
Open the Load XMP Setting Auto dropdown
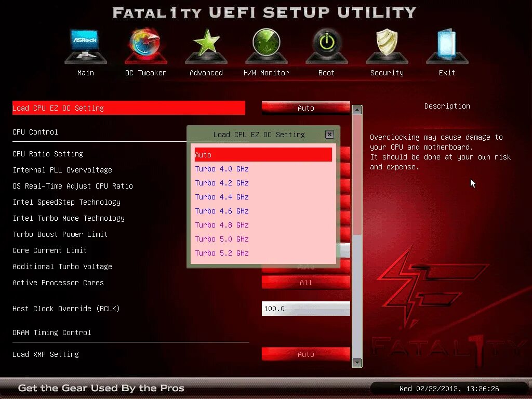point(305,354)
